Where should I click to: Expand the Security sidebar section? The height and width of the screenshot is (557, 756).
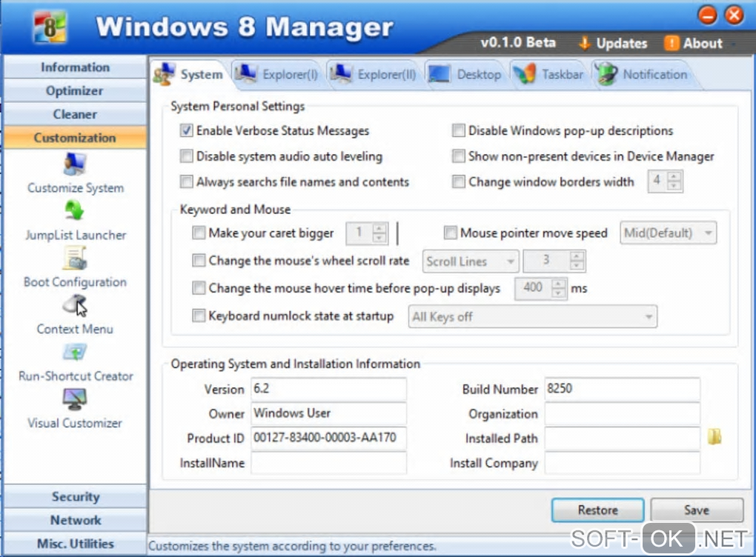(x=75, y=497)
